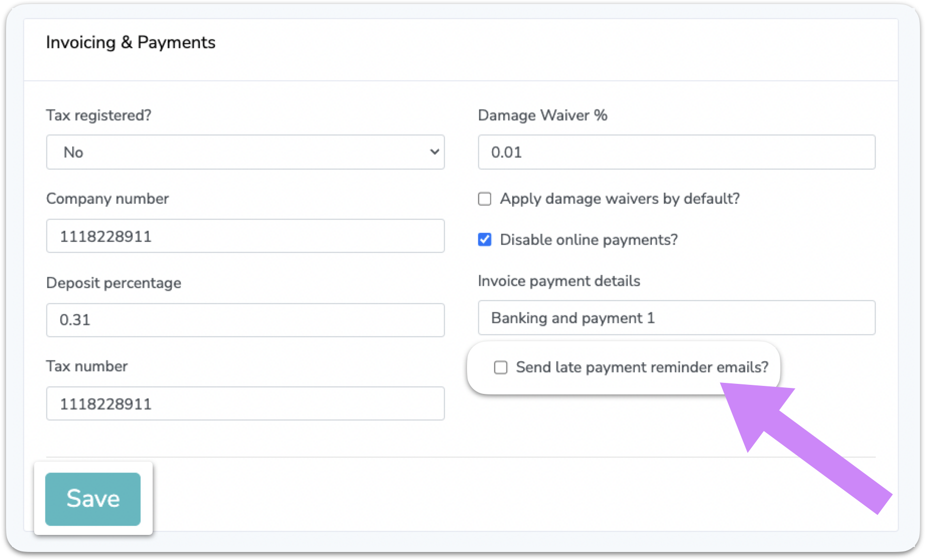Tick Send late payment reminder emails checkbox
Image resolution: width=926 pixels, height=560 pixels.
(x=501, y=367)
